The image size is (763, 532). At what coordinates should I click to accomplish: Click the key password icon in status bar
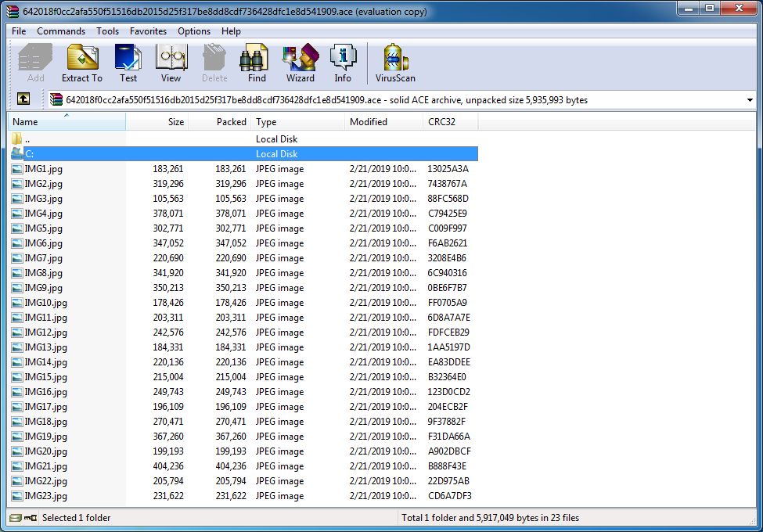pyautogui.click(x=31, y=518)
